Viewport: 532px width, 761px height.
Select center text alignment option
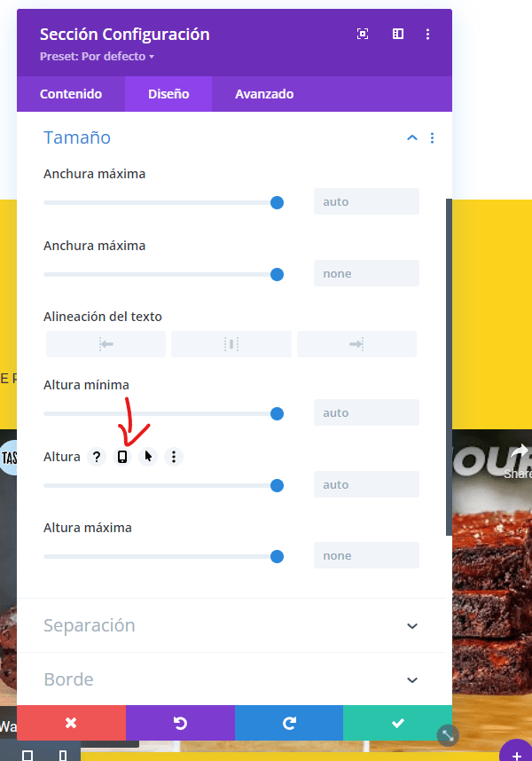tap(231, 344)
